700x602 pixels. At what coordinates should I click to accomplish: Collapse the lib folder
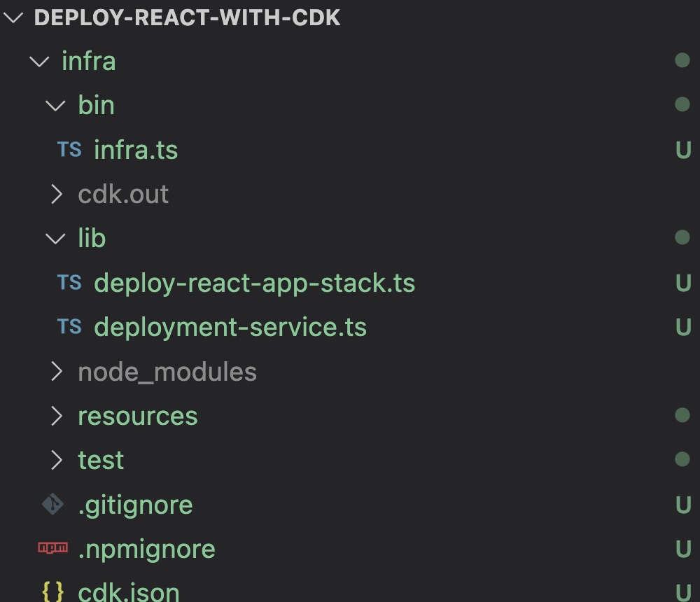53,238
